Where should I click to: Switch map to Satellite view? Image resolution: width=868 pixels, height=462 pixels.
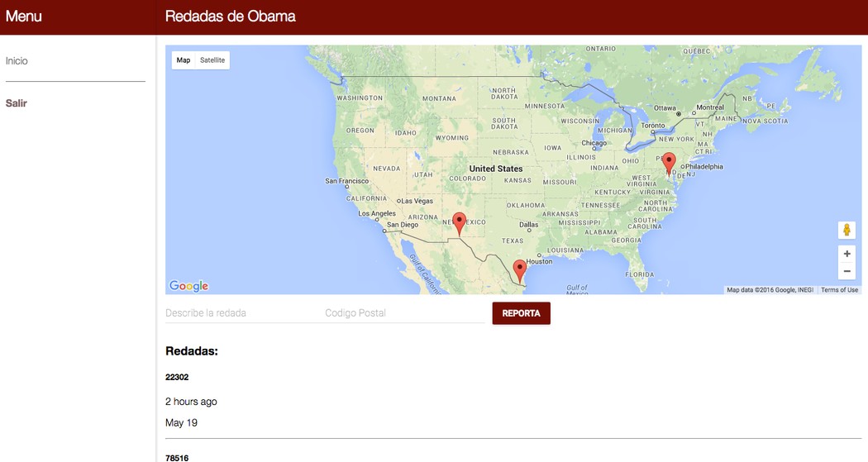pyautogui.click(x=212, y=60)
